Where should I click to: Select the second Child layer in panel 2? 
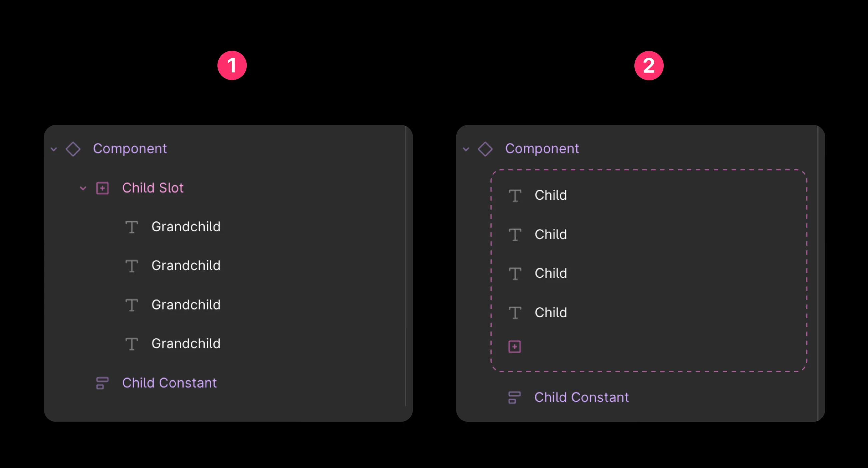tap(551, 234)
